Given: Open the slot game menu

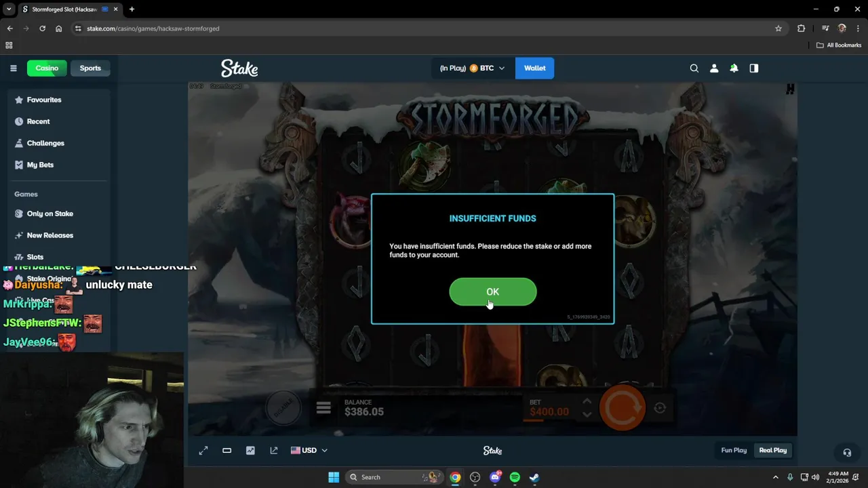Looking at the screenshot, I should [x=323, y=407].
